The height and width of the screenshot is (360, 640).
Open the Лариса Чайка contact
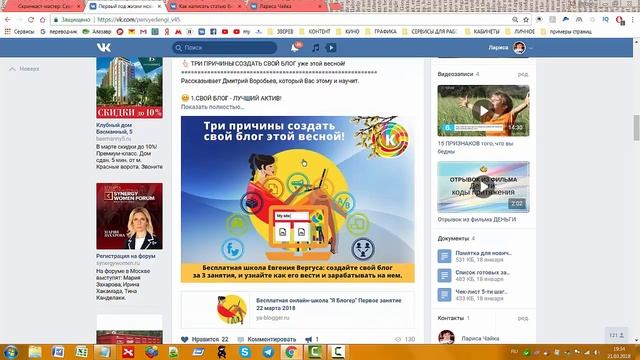point(480,338)
